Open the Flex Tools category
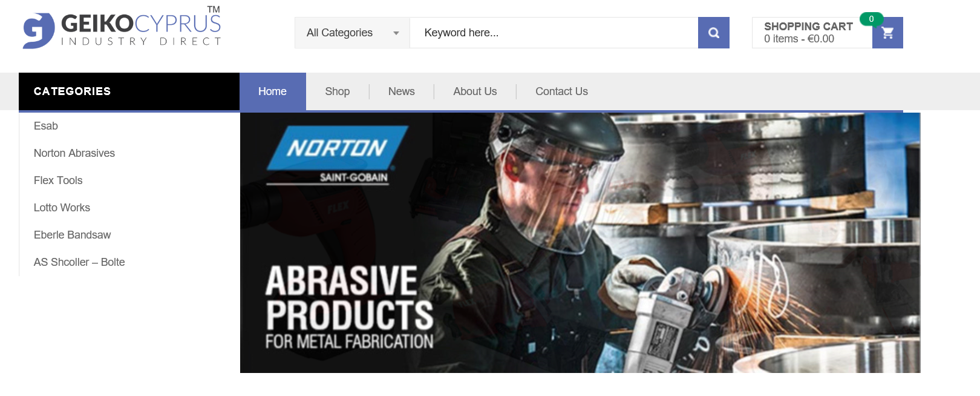Image resolution: width=980 pixels, height=396 pixels. pos(58,180)
